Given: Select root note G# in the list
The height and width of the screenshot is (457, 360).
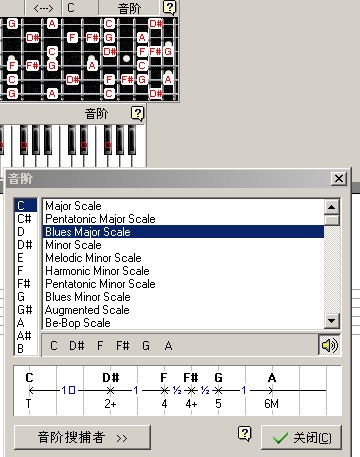Looking at the screenshot, I should point(26,310).
